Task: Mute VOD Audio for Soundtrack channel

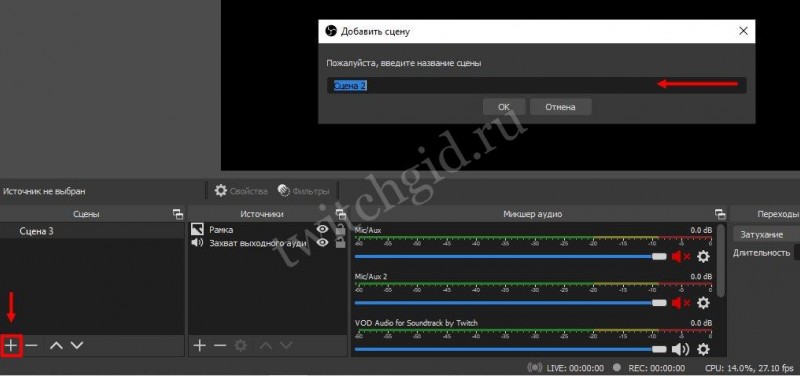Action: [x=680, y=349]
